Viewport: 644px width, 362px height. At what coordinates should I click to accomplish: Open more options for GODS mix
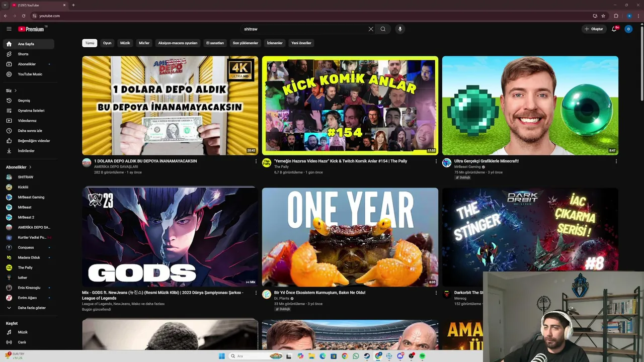(256, 293)
